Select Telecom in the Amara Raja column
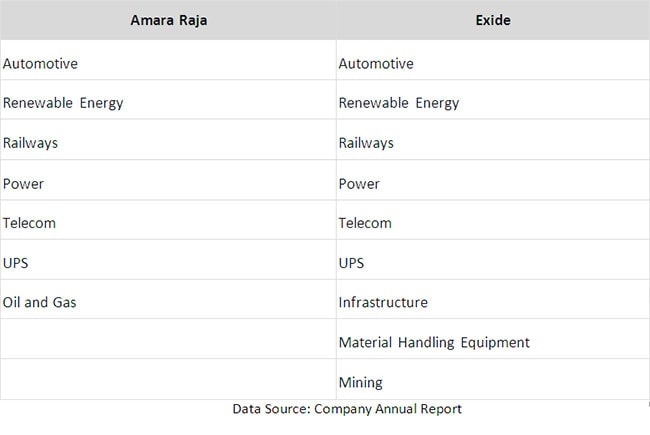Viewport: 650px width, 435px height. point(30,223)
